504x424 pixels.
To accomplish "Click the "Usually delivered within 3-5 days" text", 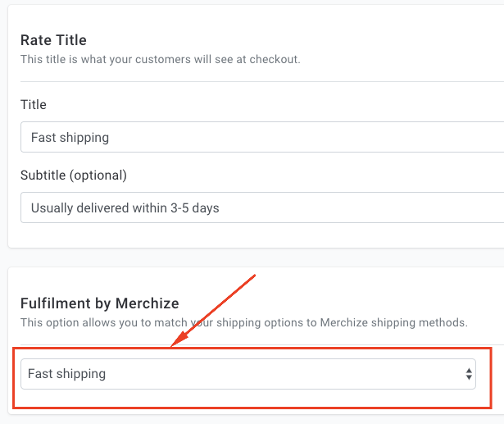I will pos(125,207).
